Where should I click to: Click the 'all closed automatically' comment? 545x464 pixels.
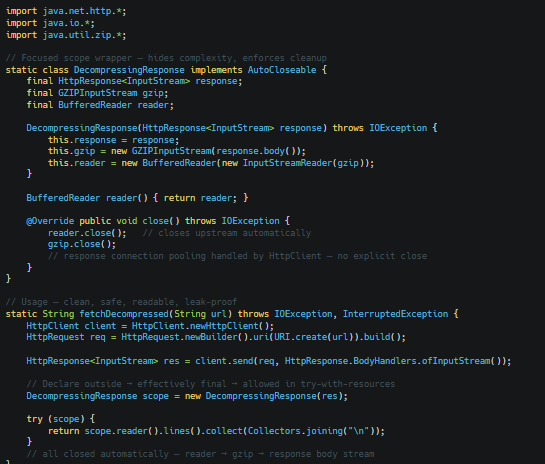(200, 454)
